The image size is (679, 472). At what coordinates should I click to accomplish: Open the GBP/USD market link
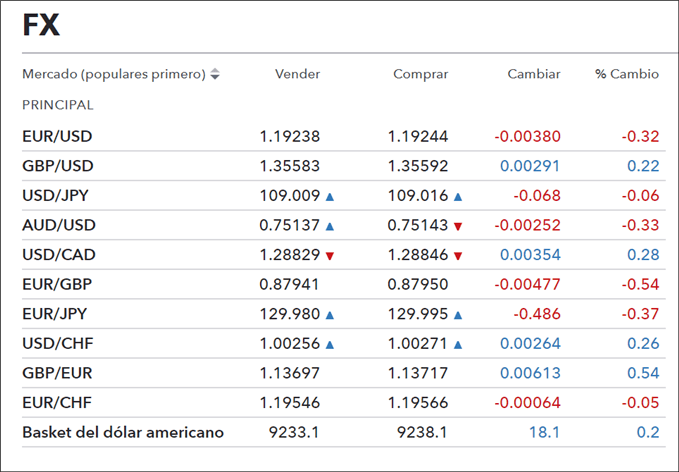pos(58,166)
